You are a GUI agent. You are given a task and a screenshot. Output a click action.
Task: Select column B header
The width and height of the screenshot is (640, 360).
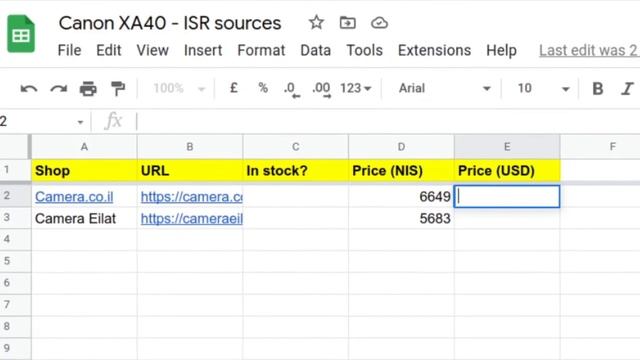pyautogui.click(x=190, y=147)
